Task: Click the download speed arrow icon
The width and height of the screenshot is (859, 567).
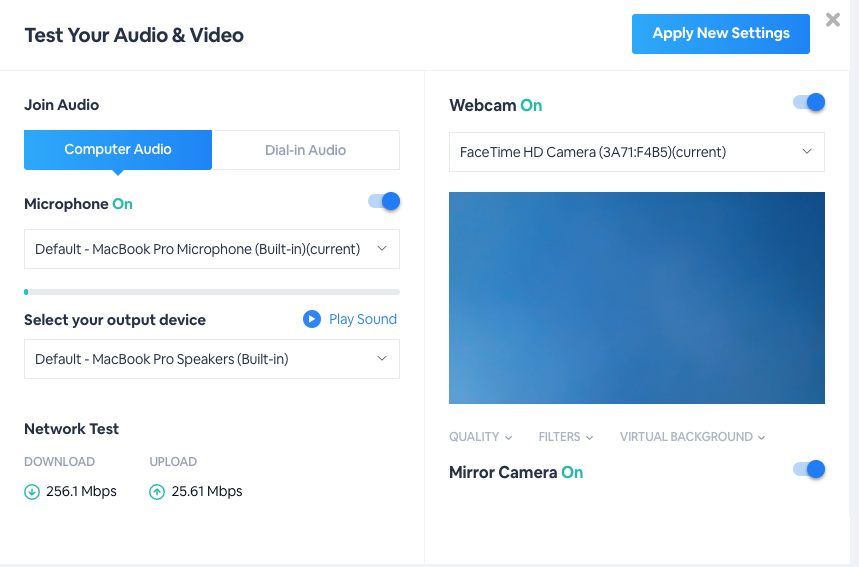Action: (32, 492)
